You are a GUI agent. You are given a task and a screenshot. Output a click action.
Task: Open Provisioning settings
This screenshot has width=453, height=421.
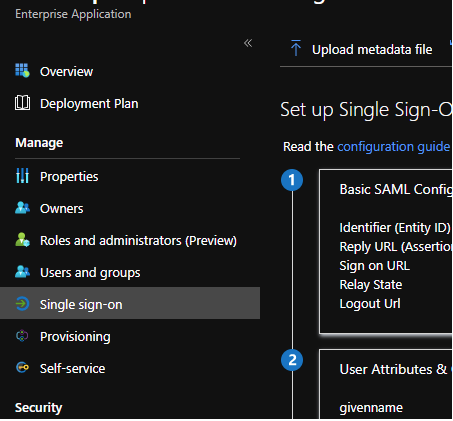tap(75, 337)
